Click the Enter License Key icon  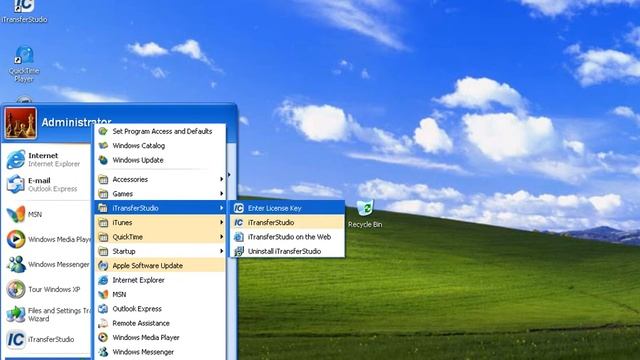pos(238,208)
